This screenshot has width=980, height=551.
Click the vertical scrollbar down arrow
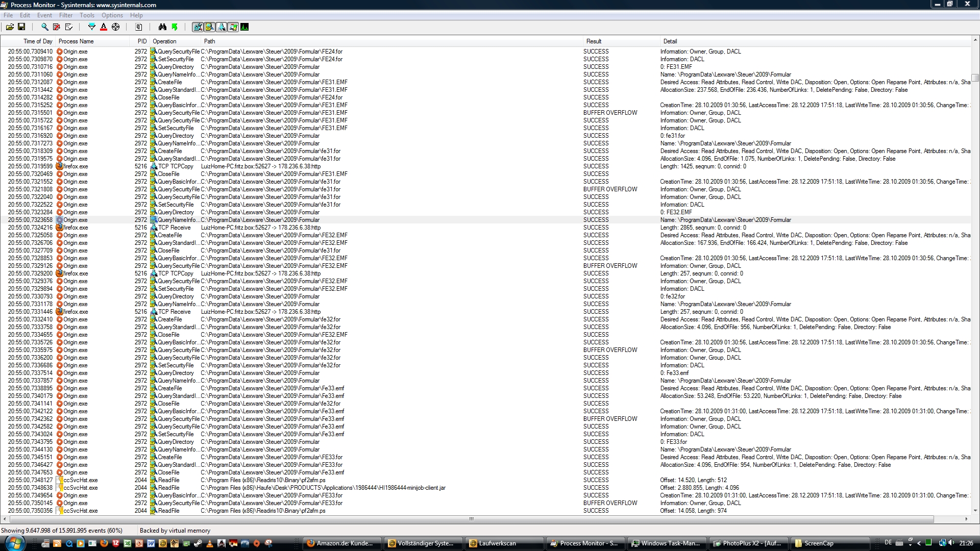(975, 511)
